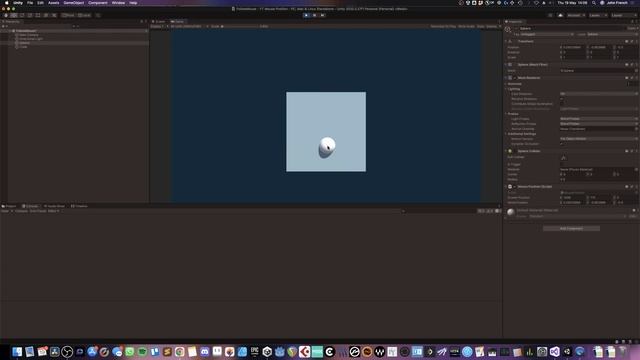Click the Step frame button

322,15
